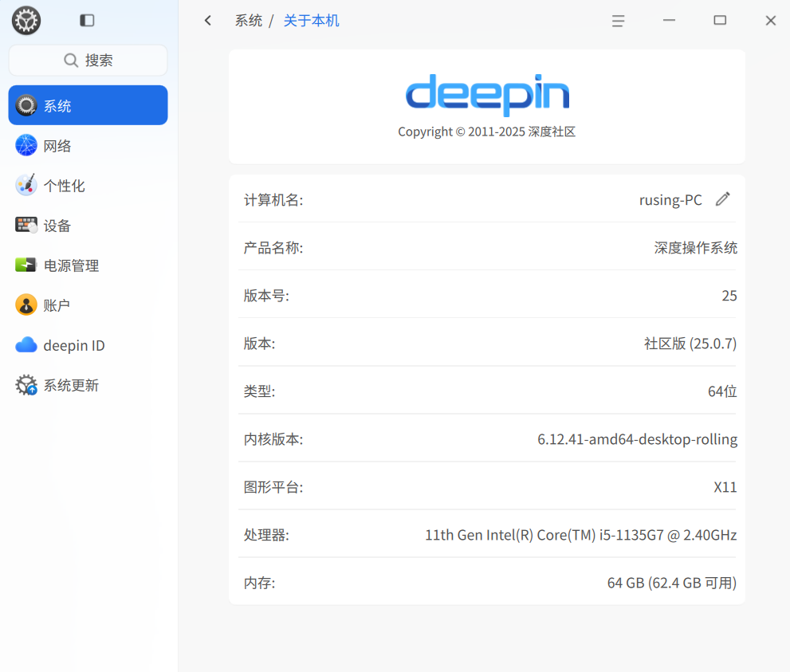This screenshot has height=672, width=790.
Task: Focus the 搜索 search field
Action: pos(88,61)
